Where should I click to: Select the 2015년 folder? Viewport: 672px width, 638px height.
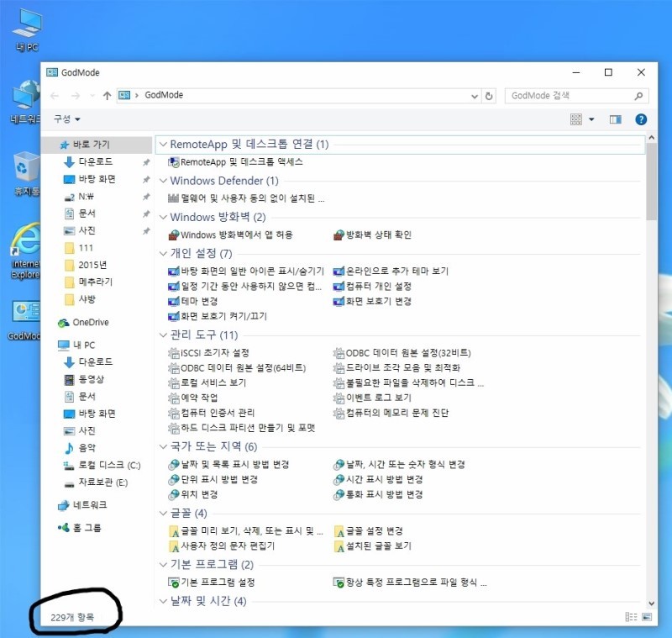point(86,265)
